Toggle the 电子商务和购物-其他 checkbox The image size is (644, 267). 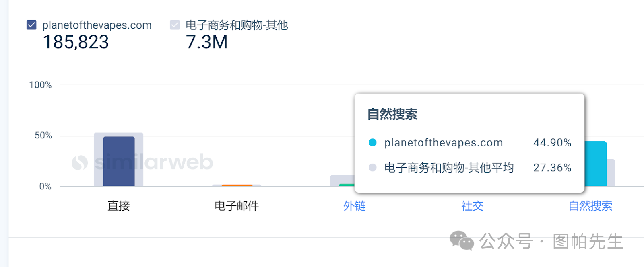175,25
